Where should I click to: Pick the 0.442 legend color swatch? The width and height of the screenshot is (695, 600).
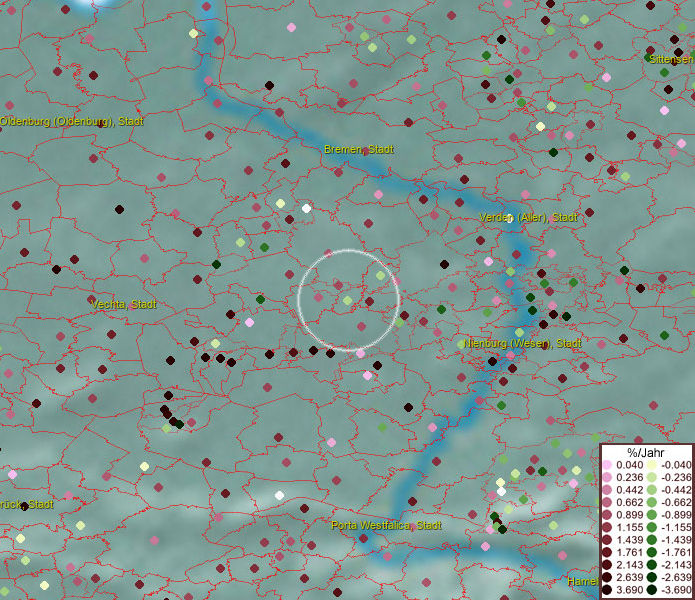607,490
